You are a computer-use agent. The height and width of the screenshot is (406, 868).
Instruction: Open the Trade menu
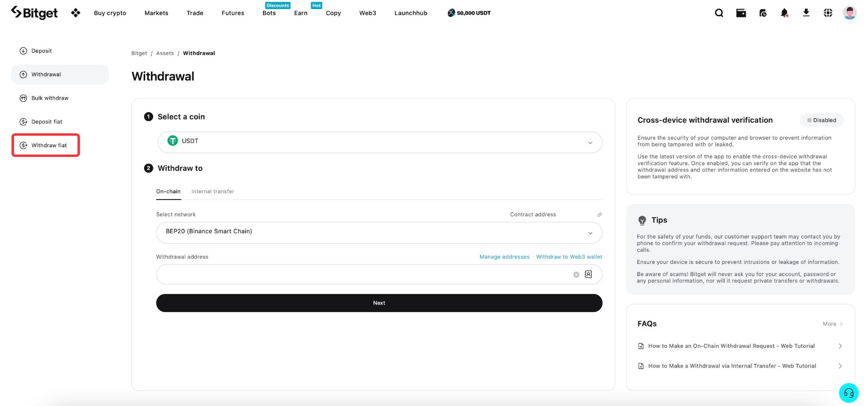195,13
